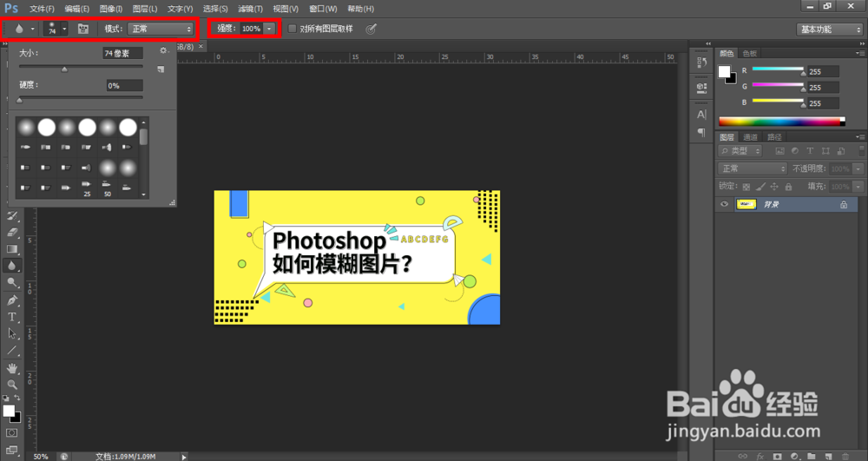Click the 硬度 0% input field
This screenshot has height=461, width=868.
coord(124,85)
